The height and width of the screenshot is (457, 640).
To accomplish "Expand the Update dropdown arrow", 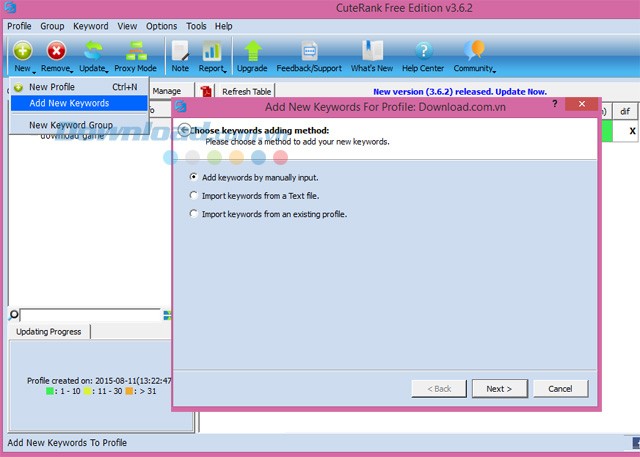I will (106, 70).
